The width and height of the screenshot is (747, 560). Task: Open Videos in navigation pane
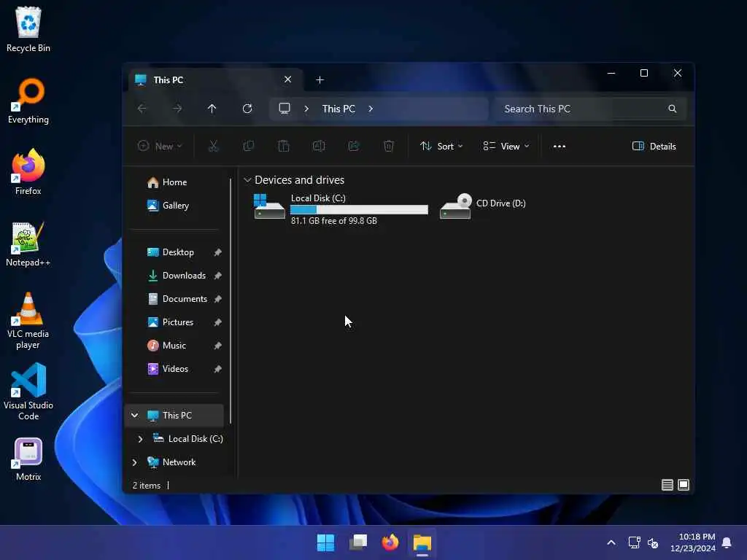point(174,369)
